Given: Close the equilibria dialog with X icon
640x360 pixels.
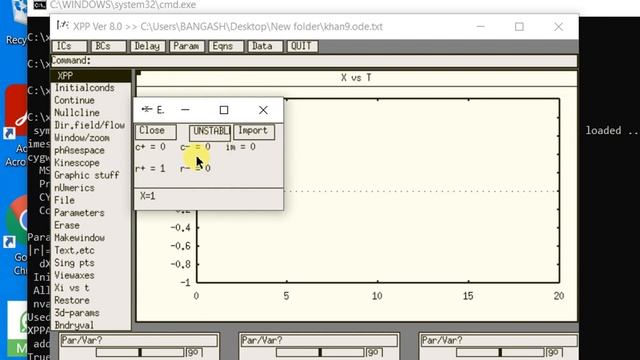Looking at the screenshot, I should [263, 110].
